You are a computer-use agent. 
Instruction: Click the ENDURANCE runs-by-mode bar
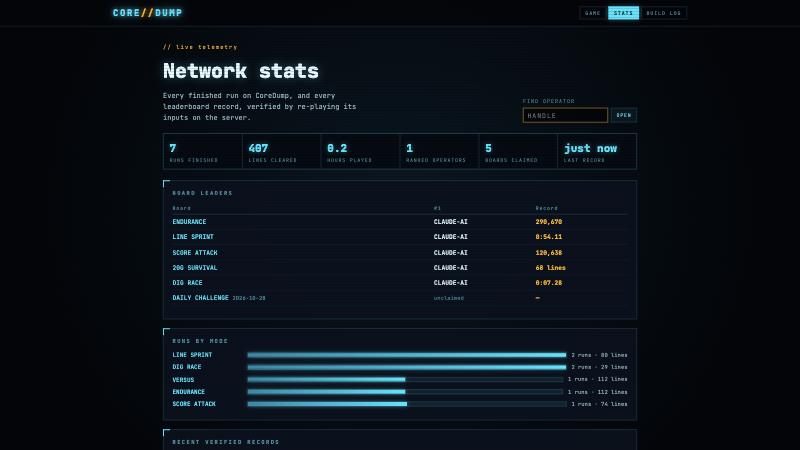pos(406,392)
